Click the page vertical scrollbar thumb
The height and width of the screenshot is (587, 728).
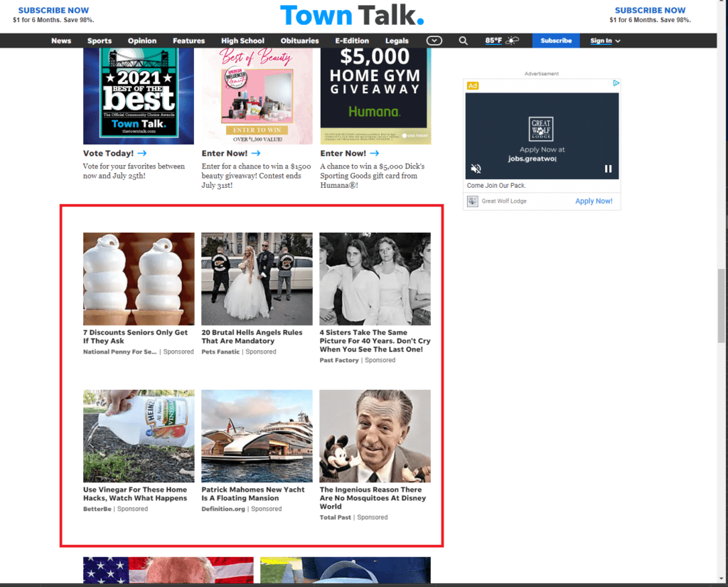coord(721,306)
